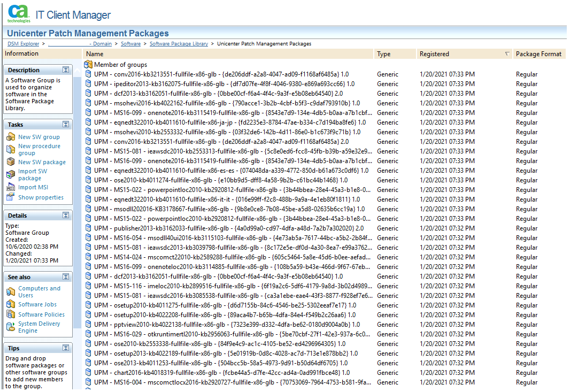Open the DSM Explorer breadcrumb link
The height and width of the screenshot is (392, 570).
(24, 44)
